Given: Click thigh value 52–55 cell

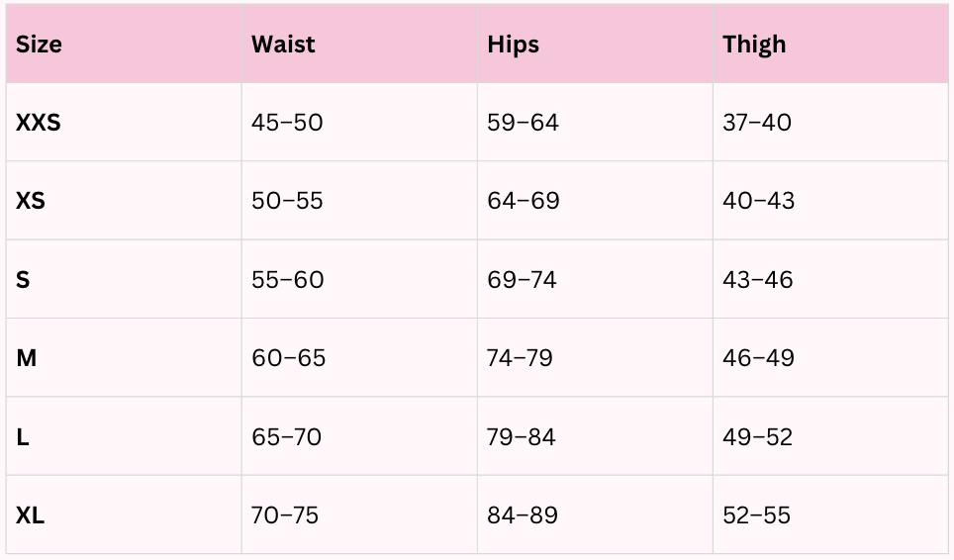Looking at the screenshot, I should (756, 515).
